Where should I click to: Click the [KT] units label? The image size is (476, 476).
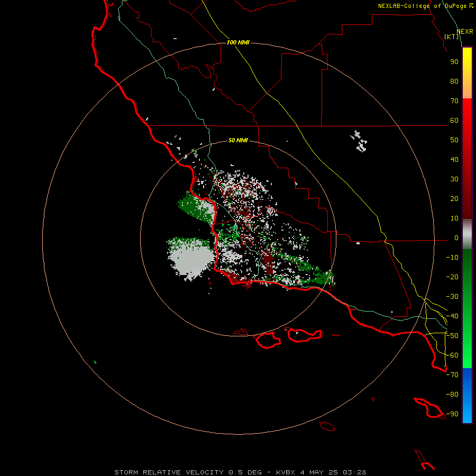(x=452, y=36)
